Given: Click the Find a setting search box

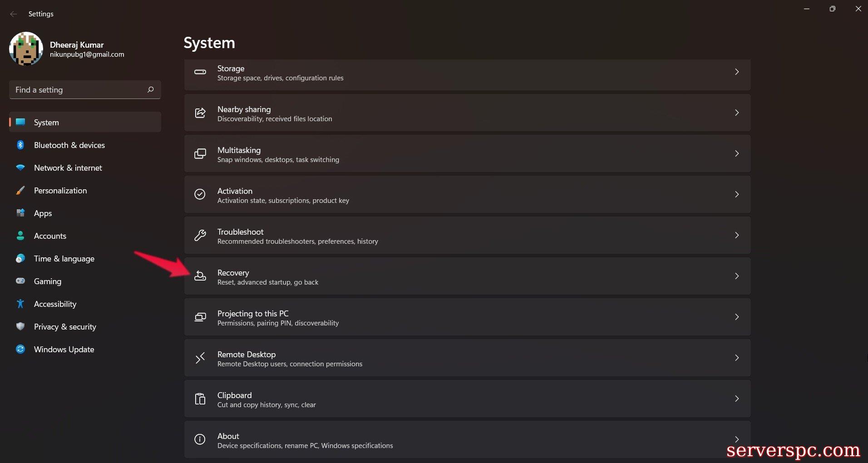Looking at the screenshot, I should pyautogui.click(x=79, y=90).
